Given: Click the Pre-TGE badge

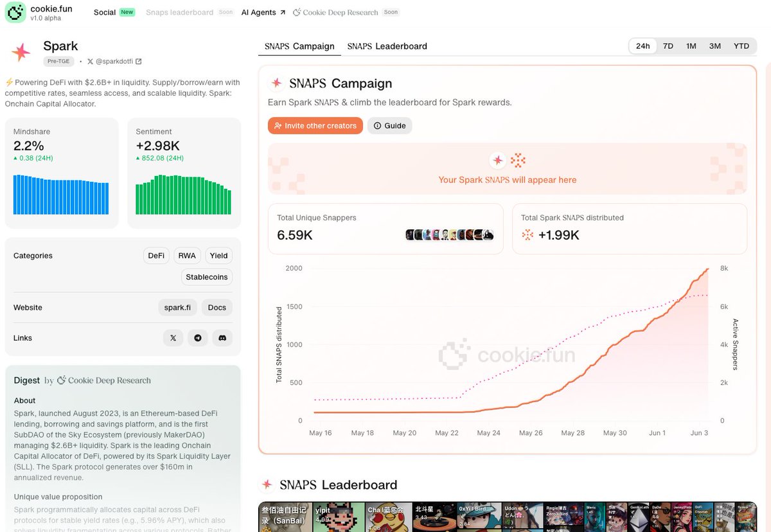Looking at the screenshot, I should [60, 62].
